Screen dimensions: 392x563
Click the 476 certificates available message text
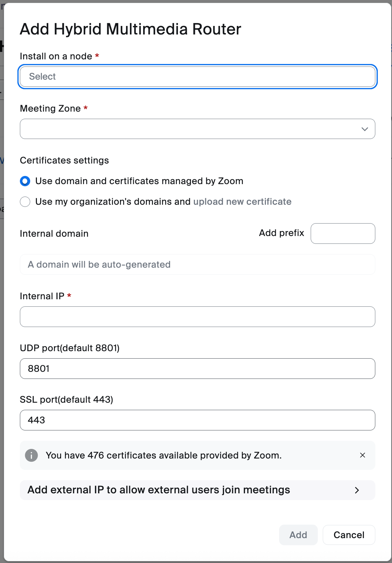click(164, 455)
